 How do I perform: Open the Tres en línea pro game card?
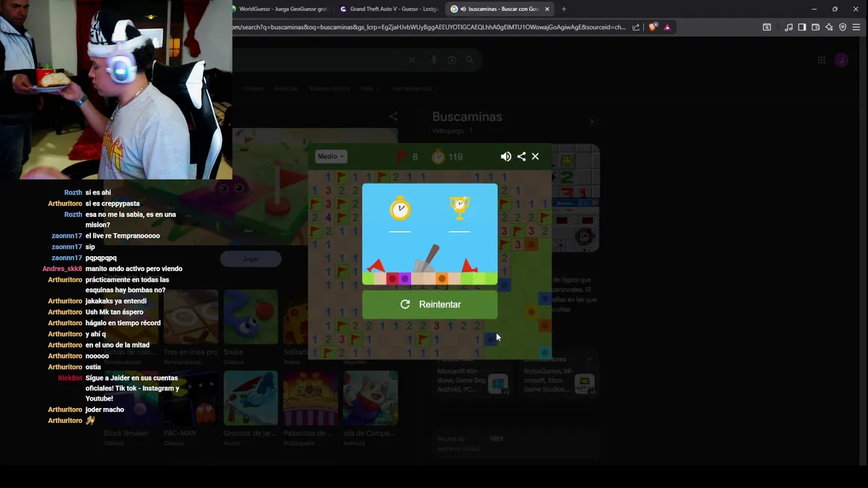(x=191, y=323)
